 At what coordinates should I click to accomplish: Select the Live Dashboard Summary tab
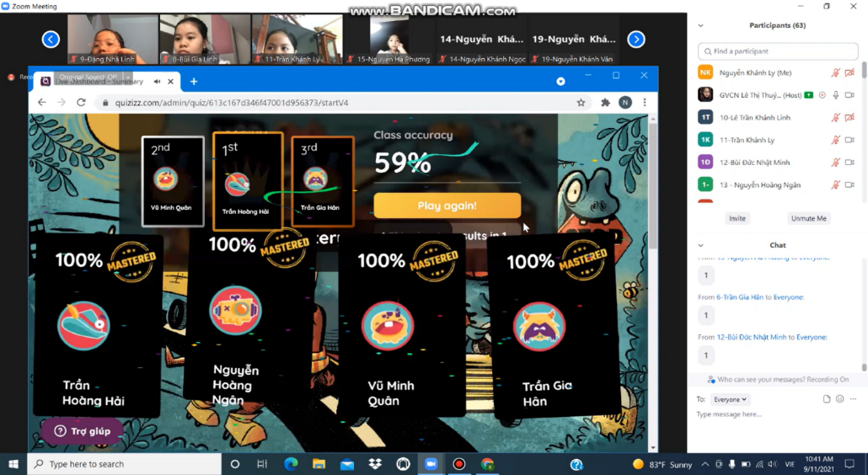pyautogui.click(x=98, y=82)
